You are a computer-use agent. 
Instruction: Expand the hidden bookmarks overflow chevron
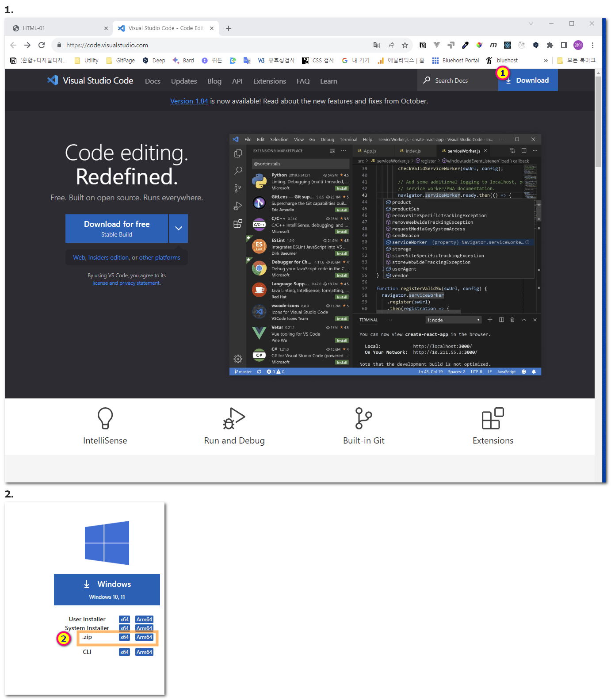[x=546, y=61]
